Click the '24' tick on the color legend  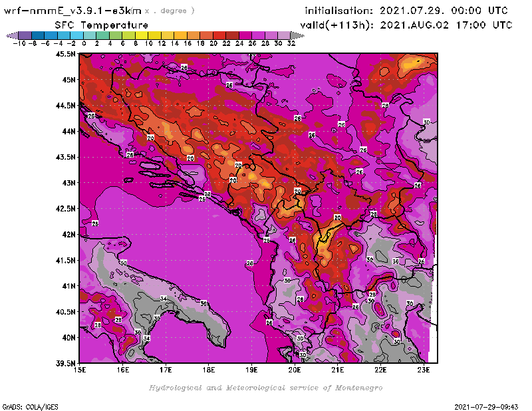[239, 43]
